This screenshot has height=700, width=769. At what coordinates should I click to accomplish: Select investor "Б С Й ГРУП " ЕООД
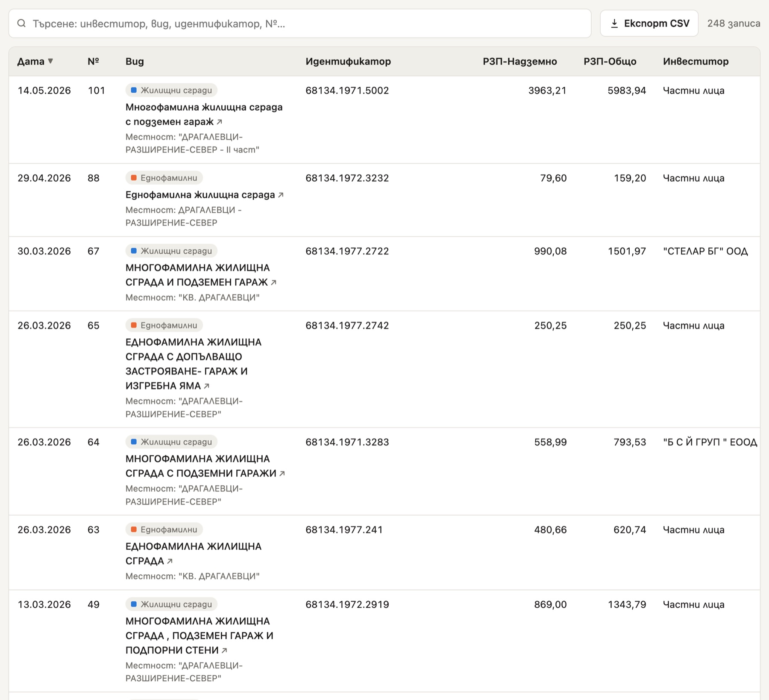pyautogui.click(x=710, y=442)
